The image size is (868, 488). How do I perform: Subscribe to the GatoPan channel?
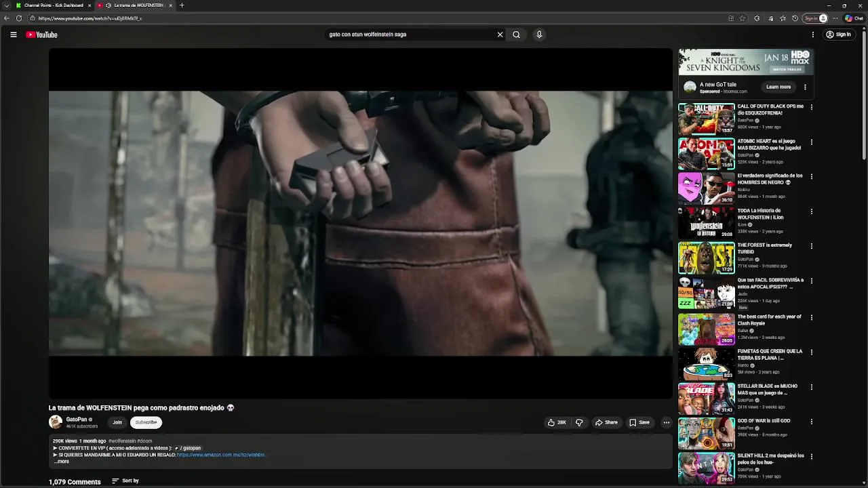[146, 422]
